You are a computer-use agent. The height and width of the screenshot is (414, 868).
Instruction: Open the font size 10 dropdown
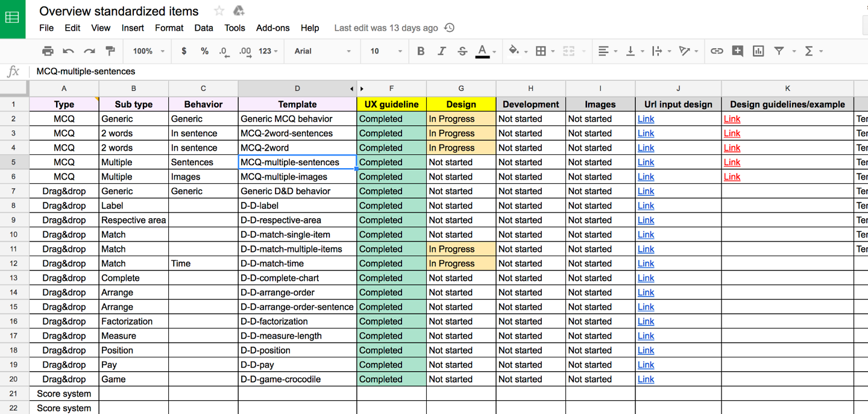(386, 51)
